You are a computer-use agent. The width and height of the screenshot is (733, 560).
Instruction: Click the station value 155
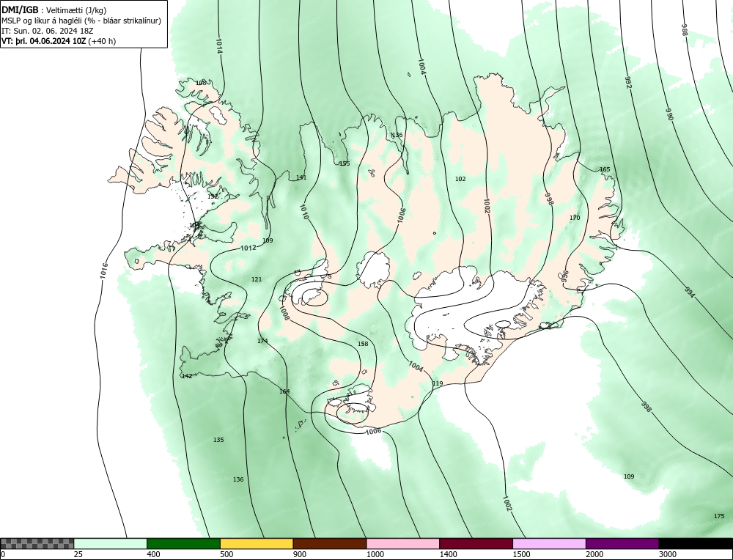pyautogui.click(x=345, y=163)
